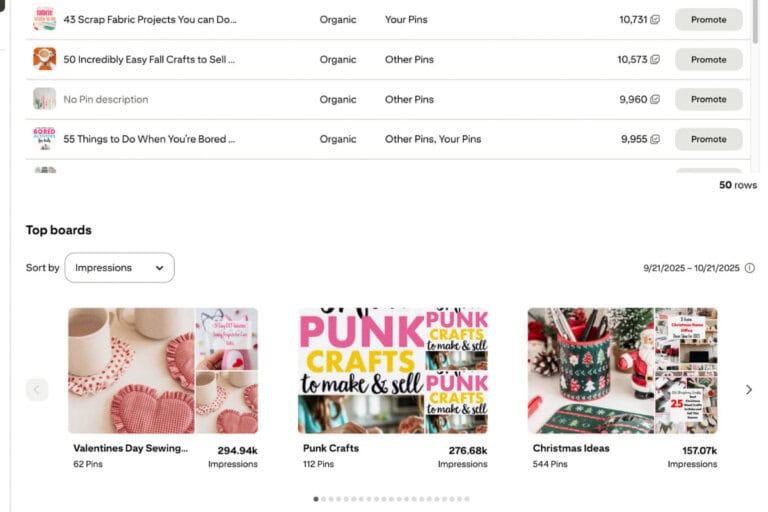
Task: Open the 43 Scrap Fabric Projects pin thumbnail
Action: 44,19
